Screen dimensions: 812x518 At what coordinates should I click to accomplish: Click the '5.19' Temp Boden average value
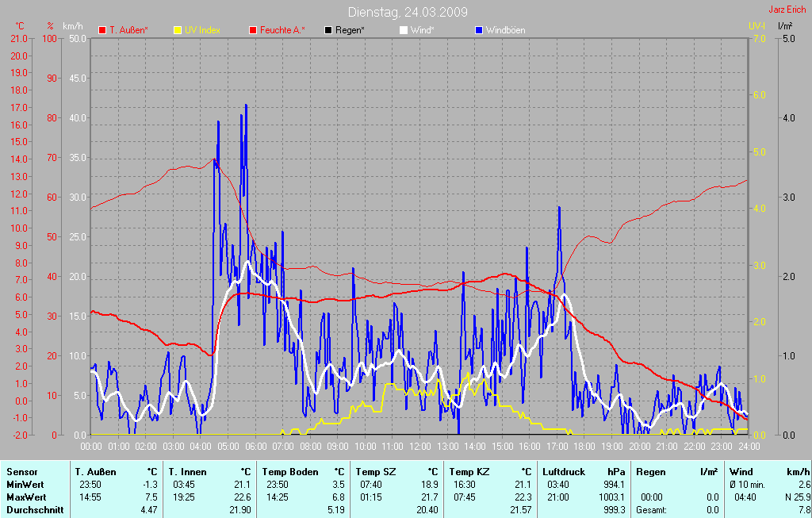(336, 510)
